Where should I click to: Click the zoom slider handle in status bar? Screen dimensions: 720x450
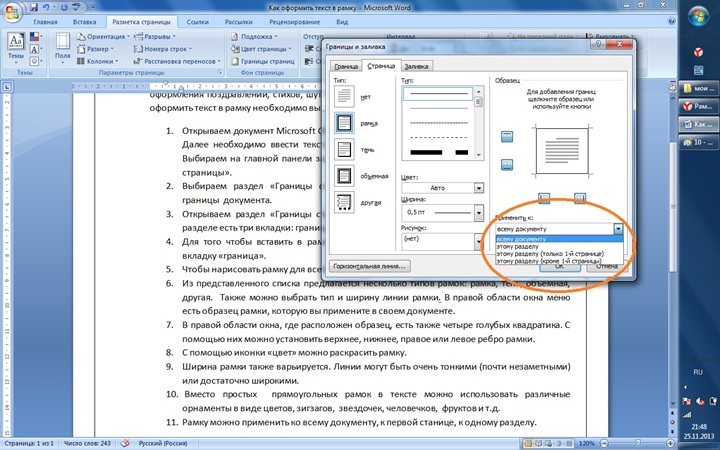[x=638, y=444]
